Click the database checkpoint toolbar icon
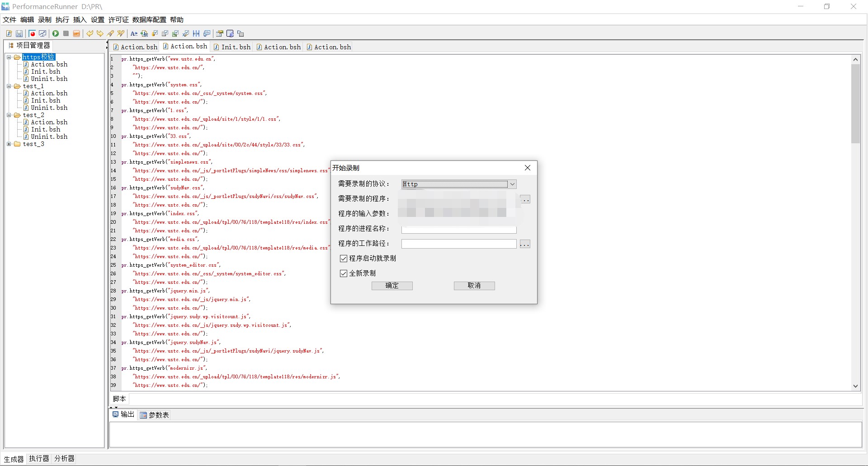This screenshot has height=466, width=868. coord(155,33)
